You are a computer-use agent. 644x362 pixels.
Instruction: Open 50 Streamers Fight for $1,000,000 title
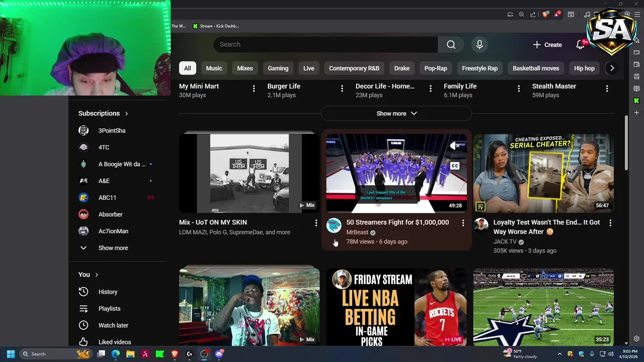click(397, 222)
